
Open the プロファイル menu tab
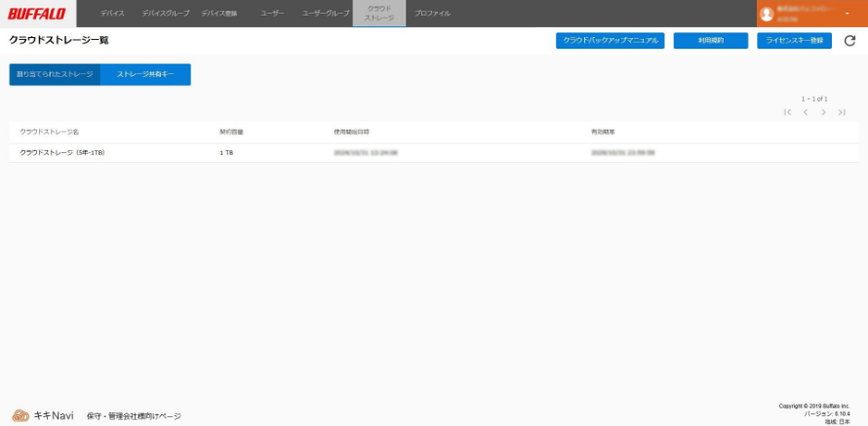pyautogui.click(x=432, y=14)
